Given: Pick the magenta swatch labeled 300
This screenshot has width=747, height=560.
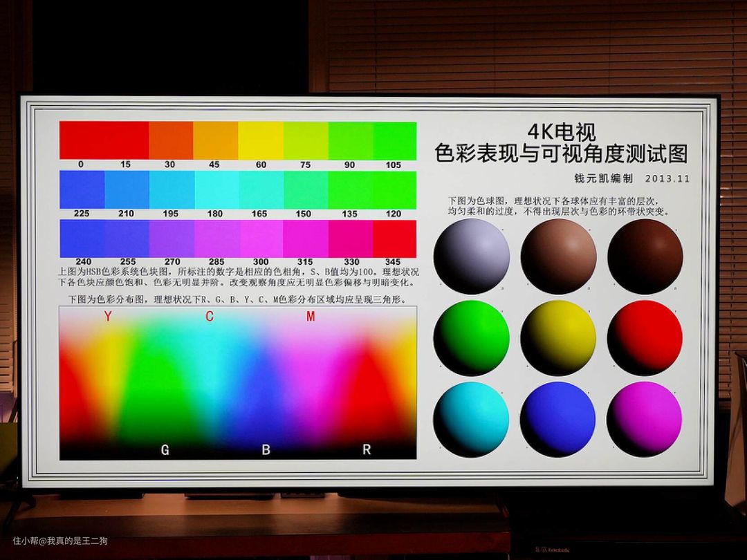Looking at the screenshot, I should click(261, 239).
